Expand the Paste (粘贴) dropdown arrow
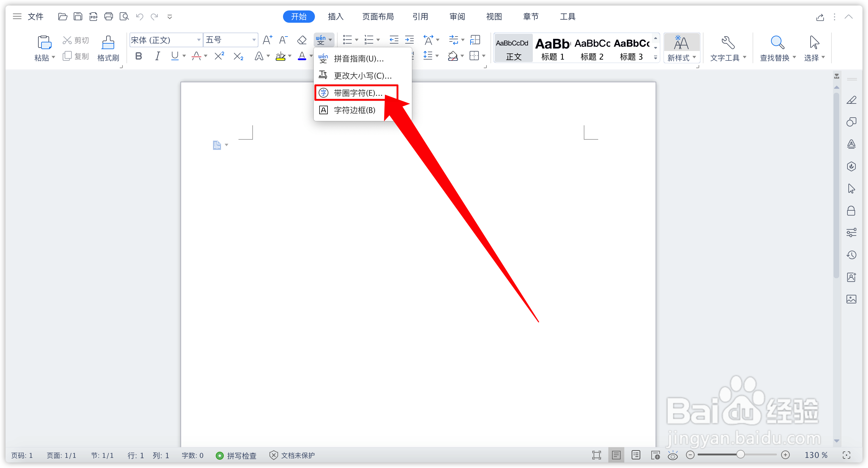This screenshot has width=868, height=468. 53,58
